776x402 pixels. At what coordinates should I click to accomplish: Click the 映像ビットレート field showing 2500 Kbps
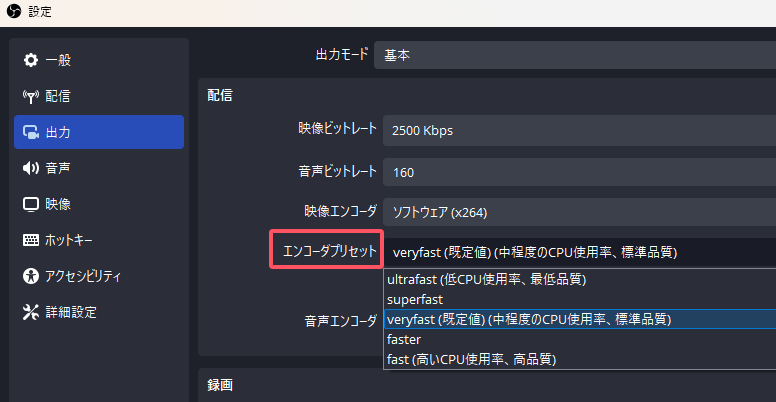578,130
